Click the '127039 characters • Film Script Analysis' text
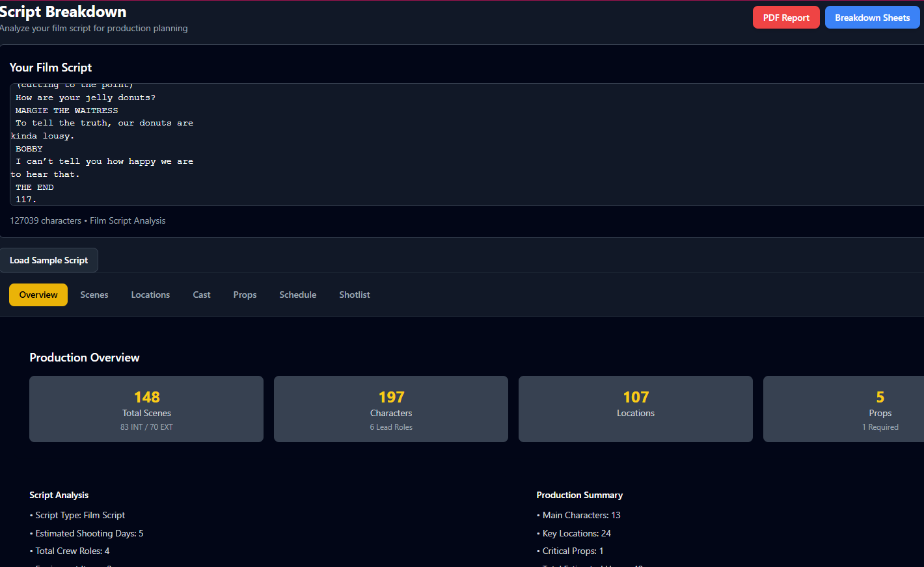 pos(88,221)
